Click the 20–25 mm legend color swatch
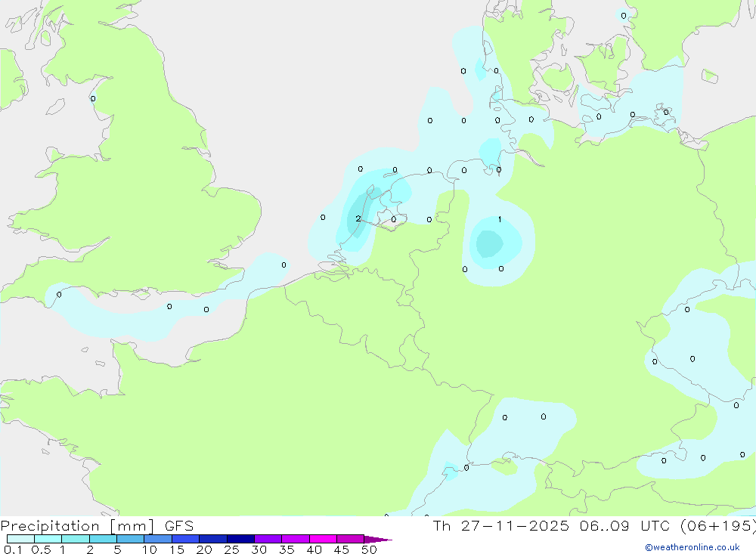Image resolution: width=756 pixels, height=554 pixels. (213, 539)
